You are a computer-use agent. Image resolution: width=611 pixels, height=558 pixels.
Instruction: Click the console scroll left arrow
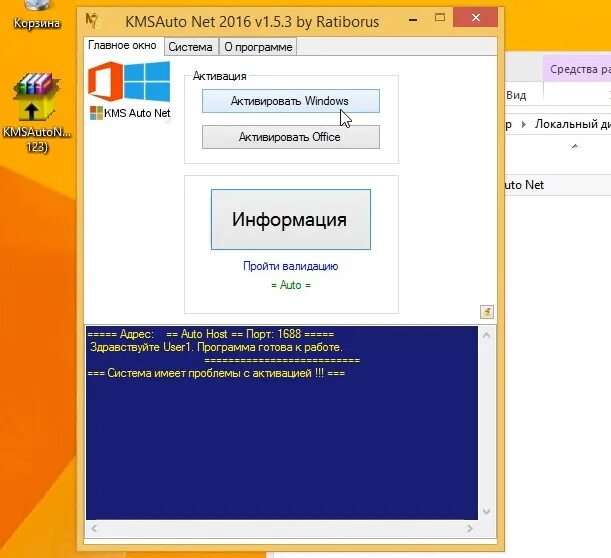tap(94, 528)
